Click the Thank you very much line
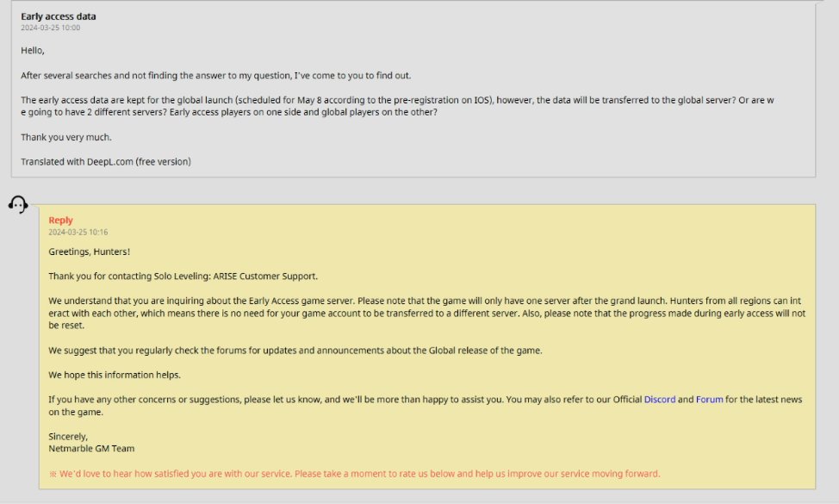839x504 pixels. click(x=66, y=137)
